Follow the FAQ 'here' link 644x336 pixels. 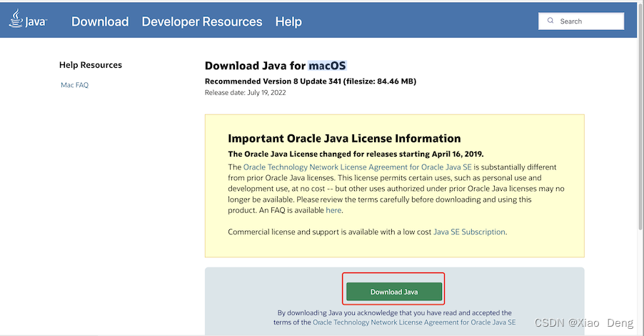(333, 210)
